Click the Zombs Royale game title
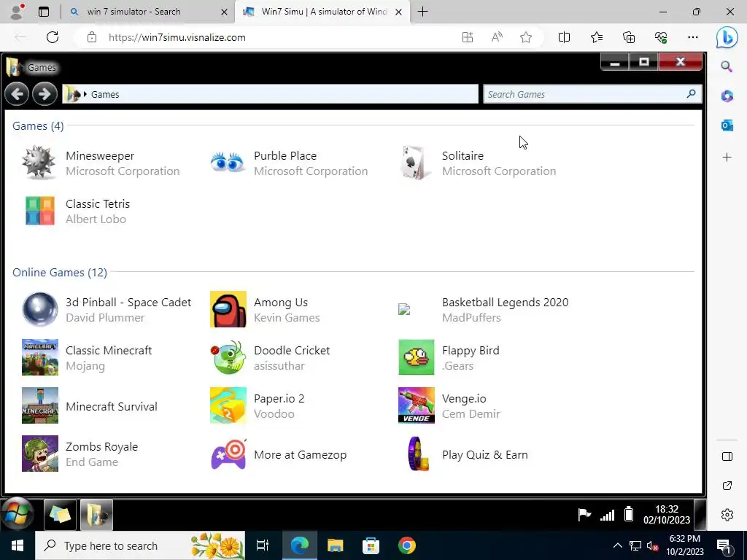The image size is (747, 560). click(x=101, y=447)
